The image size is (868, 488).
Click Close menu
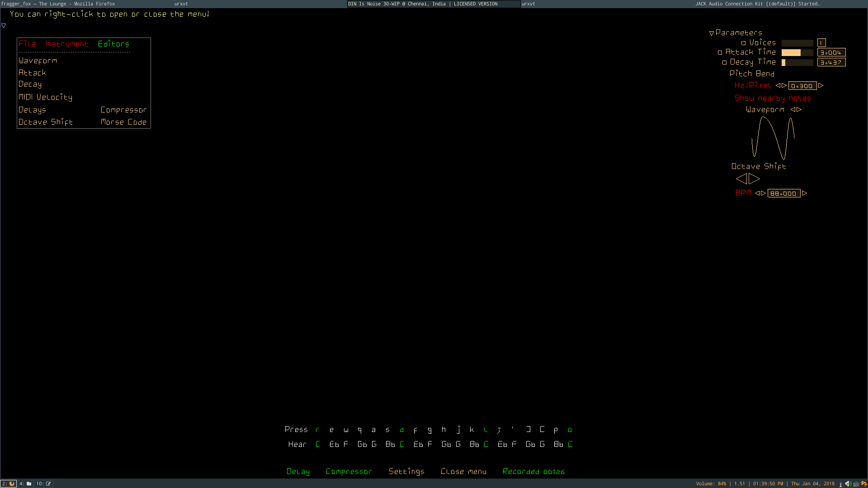463,471
